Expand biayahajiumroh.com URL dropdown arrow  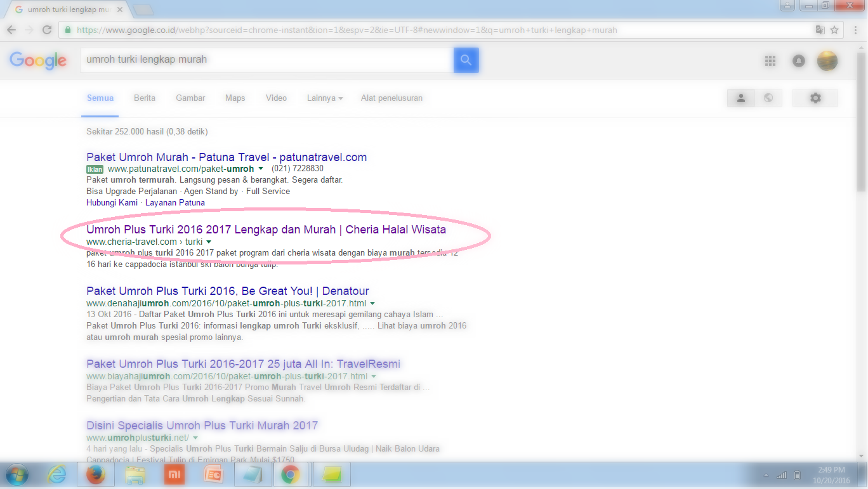point(374,376)
